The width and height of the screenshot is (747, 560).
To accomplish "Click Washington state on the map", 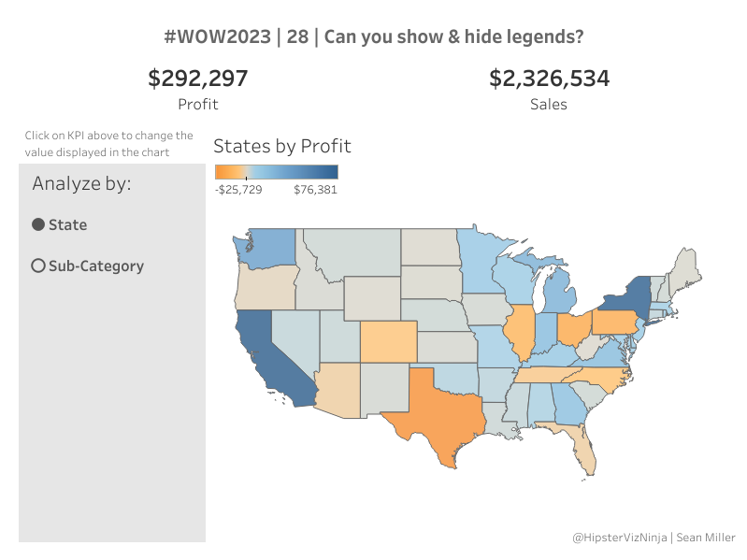I will [268, 248].
